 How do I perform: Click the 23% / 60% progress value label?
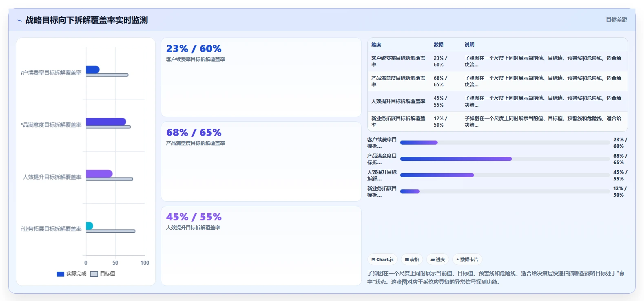pos(620,143)
